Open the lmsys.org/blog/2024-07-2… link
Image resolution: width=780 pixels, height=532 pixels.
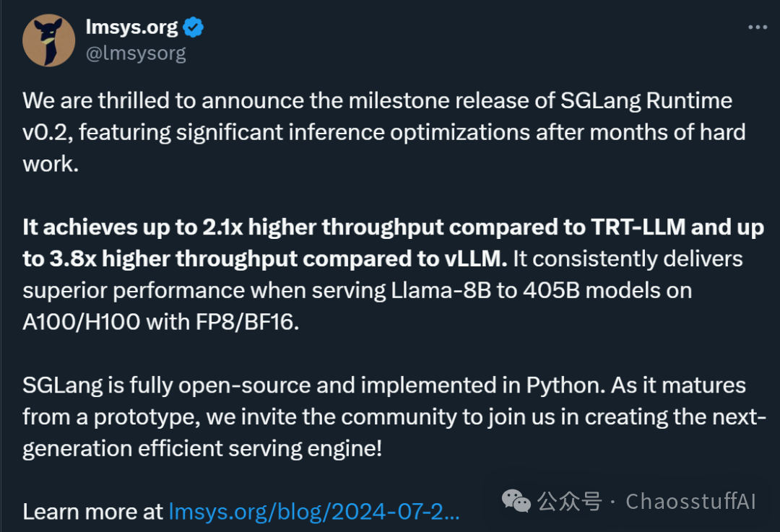[x=314, y=512]
